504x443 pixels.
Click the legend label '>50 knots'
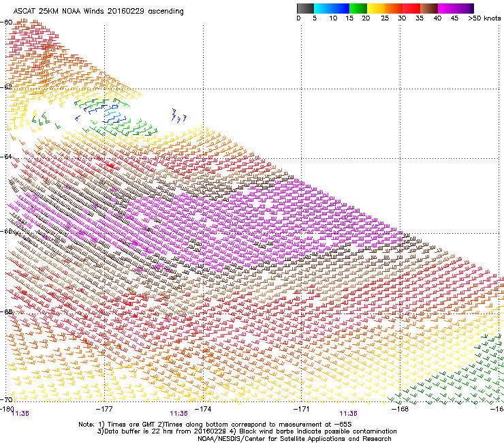click(x=484, y=18)
